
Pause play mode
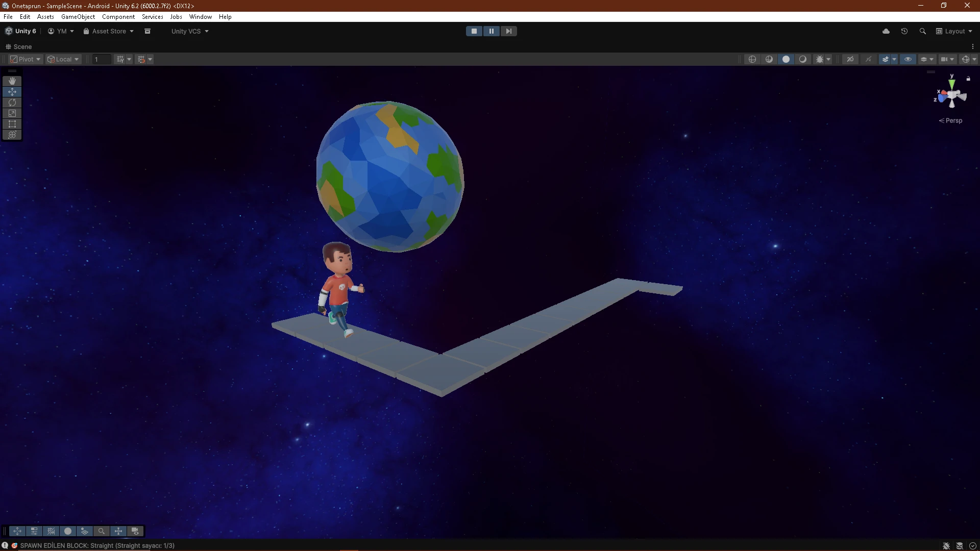click(491, 31)
